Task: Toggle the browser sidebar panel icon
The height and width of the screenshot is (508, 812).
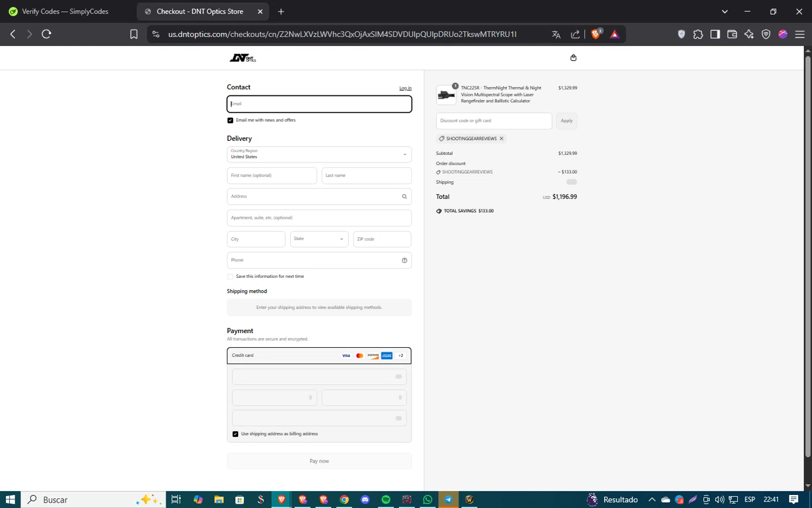Action: click(x=715, y=34)
